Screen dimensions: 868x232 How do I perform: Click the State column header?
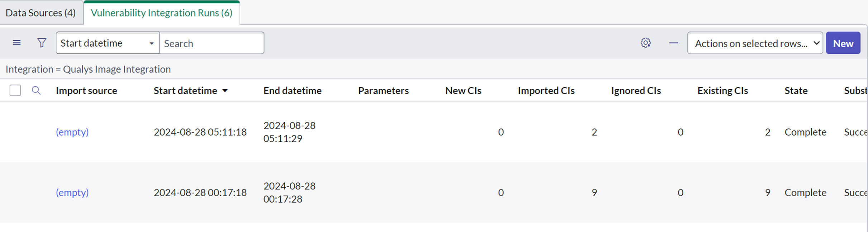[796, 91]
